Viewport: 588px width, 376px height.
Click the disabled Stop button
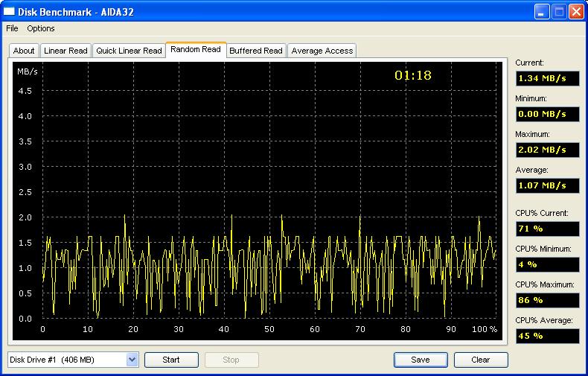231,360
